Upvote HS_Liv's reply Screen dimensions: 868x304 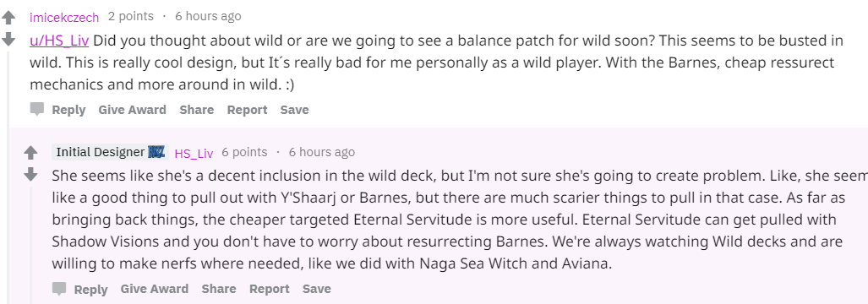[x=31, y=153]
